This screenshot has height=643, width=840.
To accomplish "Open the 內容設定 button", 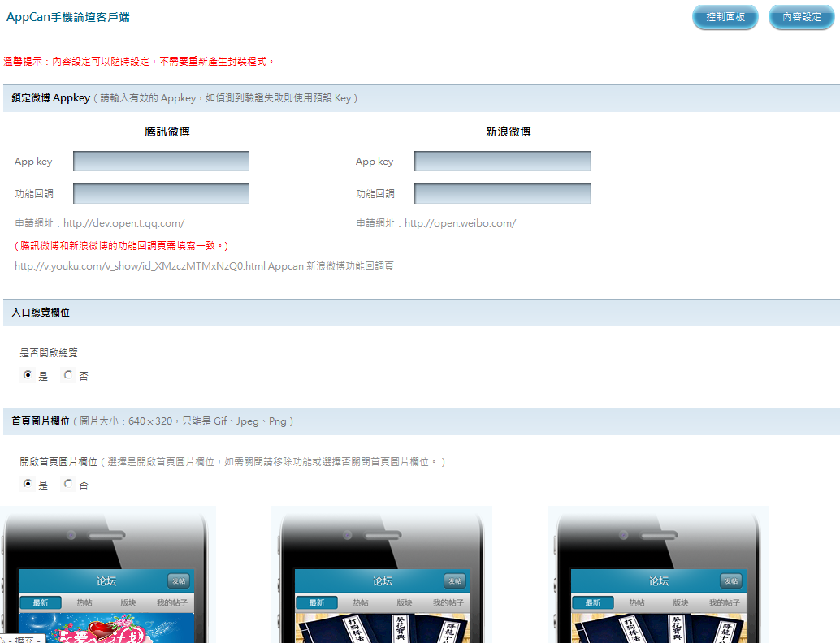I will [802, 17].
